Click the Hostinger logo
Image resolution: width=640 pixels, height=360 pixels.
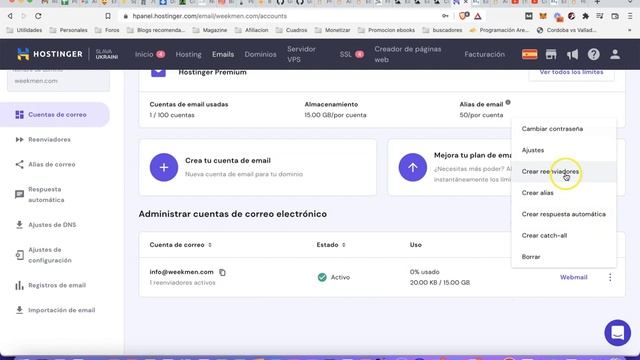click(x=50, y=54)
